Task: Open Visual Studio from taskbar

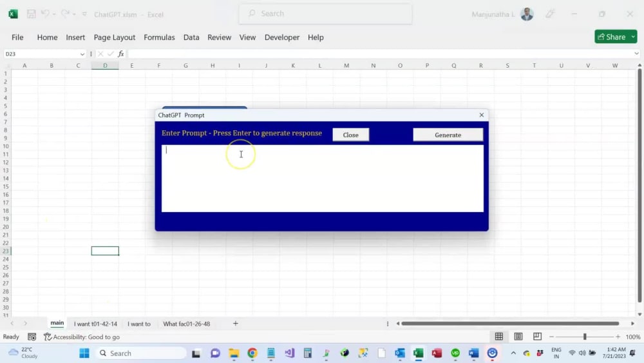Action: point(290,353)
